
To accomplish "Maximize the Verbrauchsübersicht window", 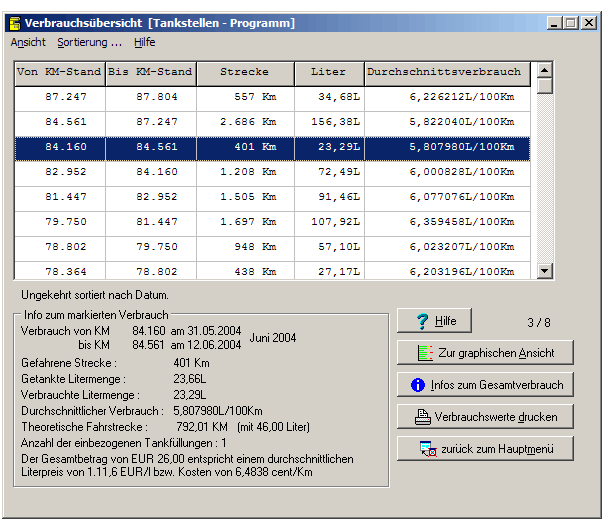I will pyautogui.click(x=571, y=22).
